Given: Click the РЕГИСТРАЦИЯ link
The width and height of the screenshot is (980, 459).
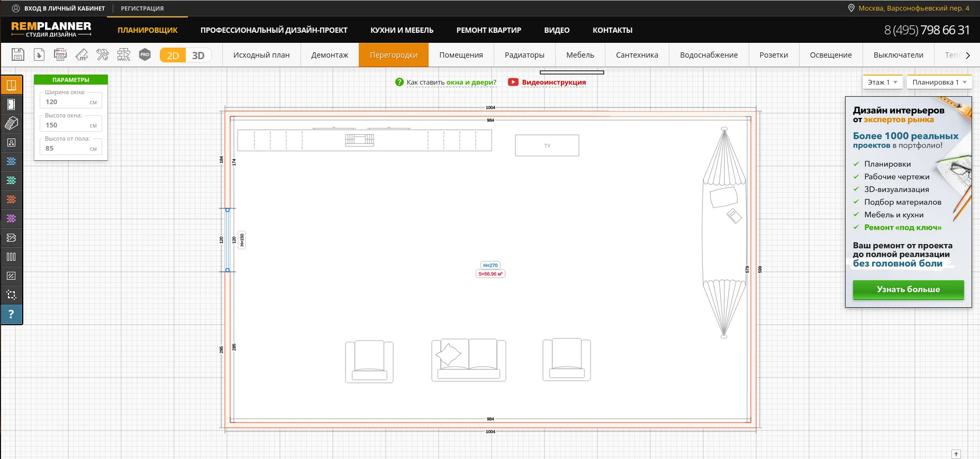Looking at the screenshot, I should (142, 8).
